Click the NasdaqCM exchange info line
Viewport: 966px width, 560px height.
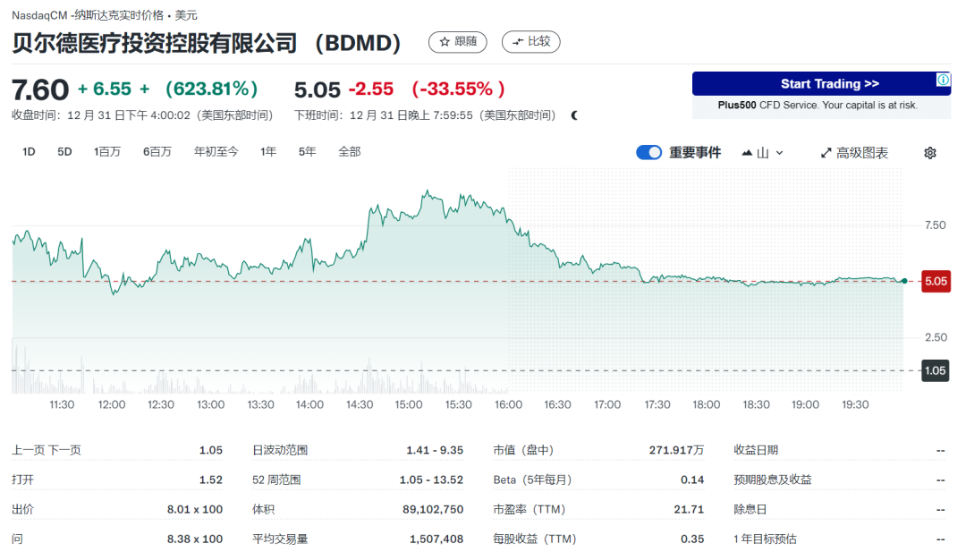[x=105, y=15]
